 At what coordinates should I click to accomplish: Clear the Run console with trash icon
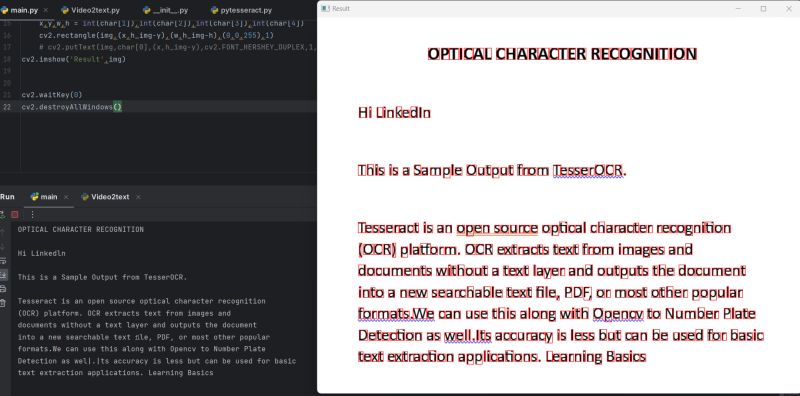point(3,303)
